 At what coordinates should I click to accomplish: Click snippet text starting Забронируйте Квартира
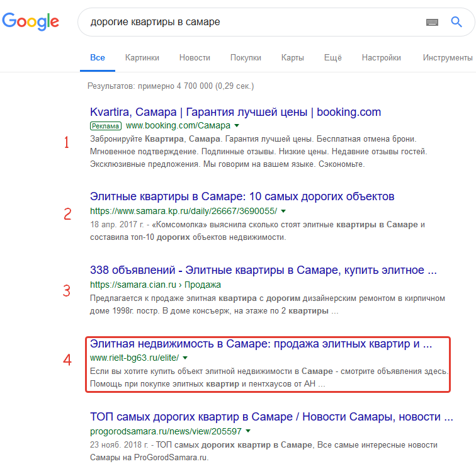[259, 152]
